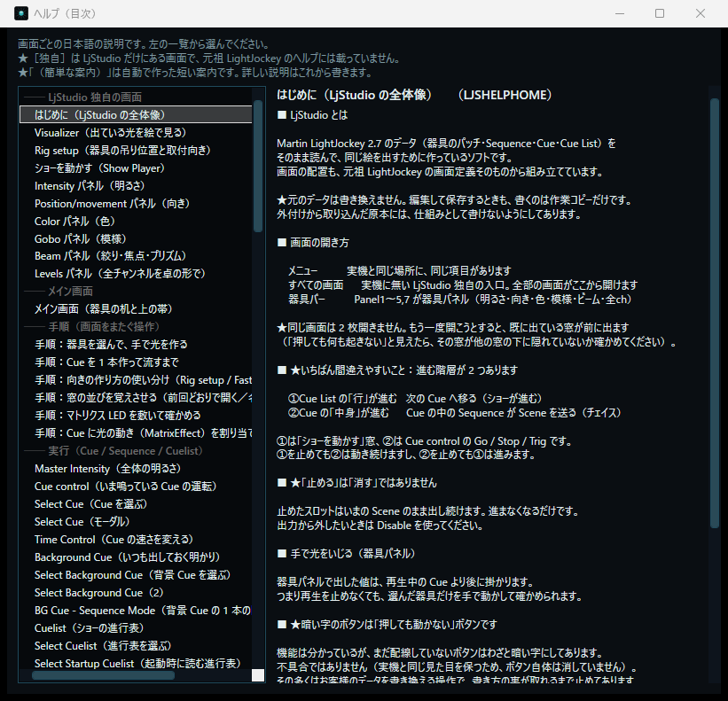
Task: Open Beam パネル（絞り・焦点・プリズム） topic
Action: click(136, 255)
